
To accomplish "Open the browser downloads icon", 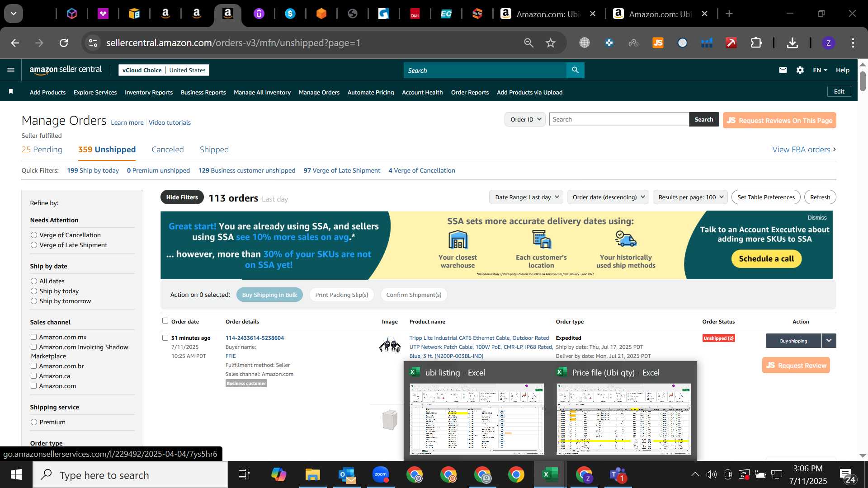I will 792,43.
